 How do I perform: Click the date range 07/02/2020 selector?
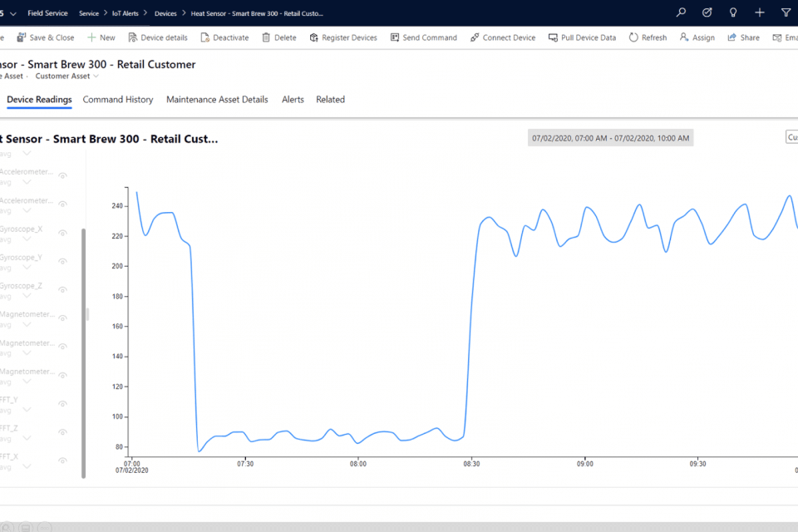(x=610, y=138)
